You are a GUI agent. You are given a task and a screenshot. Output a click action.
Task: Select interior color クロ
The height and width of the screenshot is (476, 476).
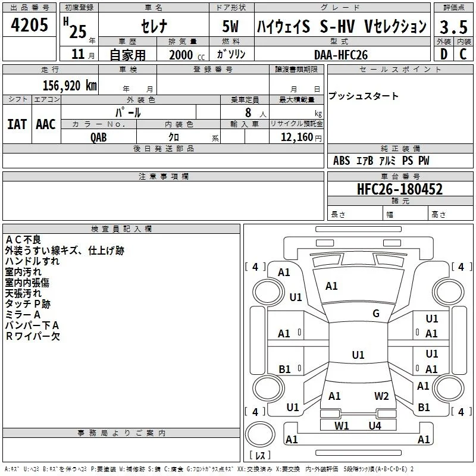click(x=174, y=137)
